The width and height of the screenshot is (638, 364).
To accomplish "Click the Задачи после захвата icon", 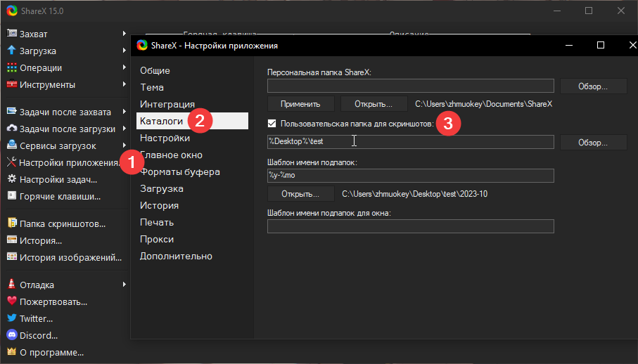I will (x=12, y=111).
